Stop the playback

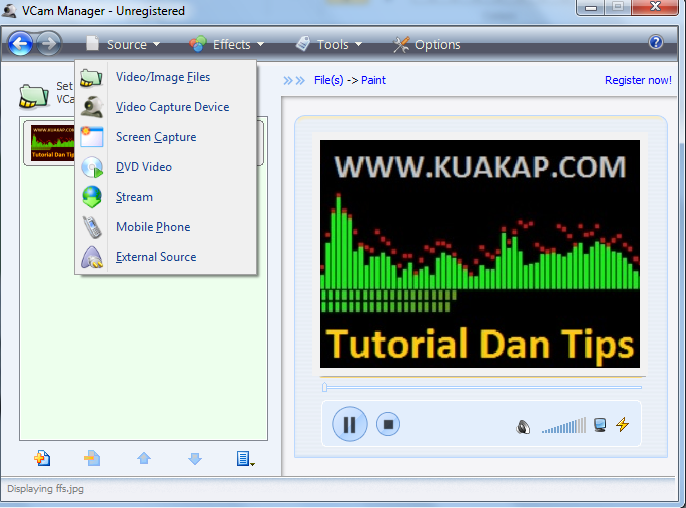point(388,424)
